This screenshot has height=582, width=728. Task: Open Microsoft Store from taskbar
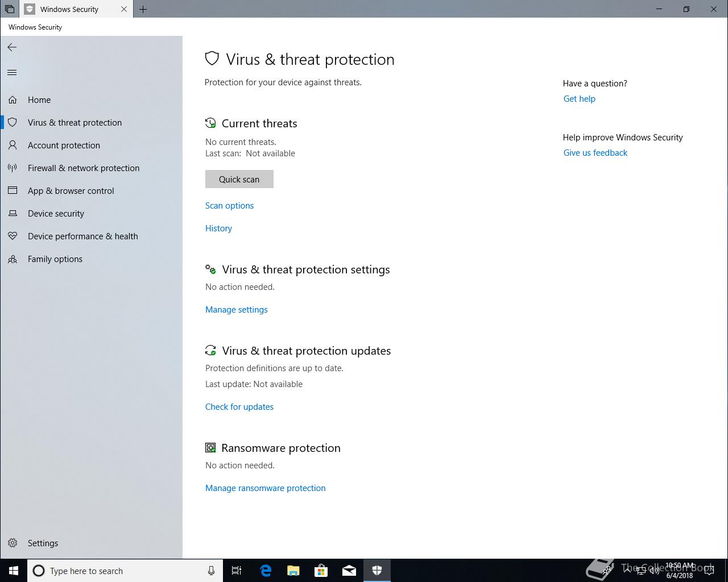point(321,571)
